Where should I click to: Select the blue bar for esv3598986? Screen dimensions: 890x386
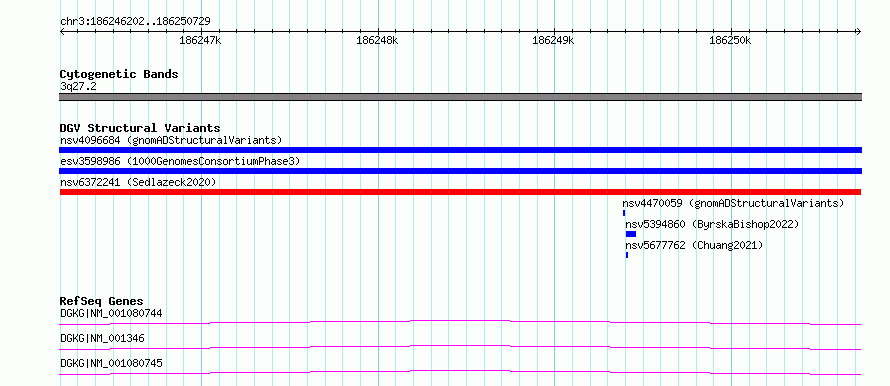point(460,171)
